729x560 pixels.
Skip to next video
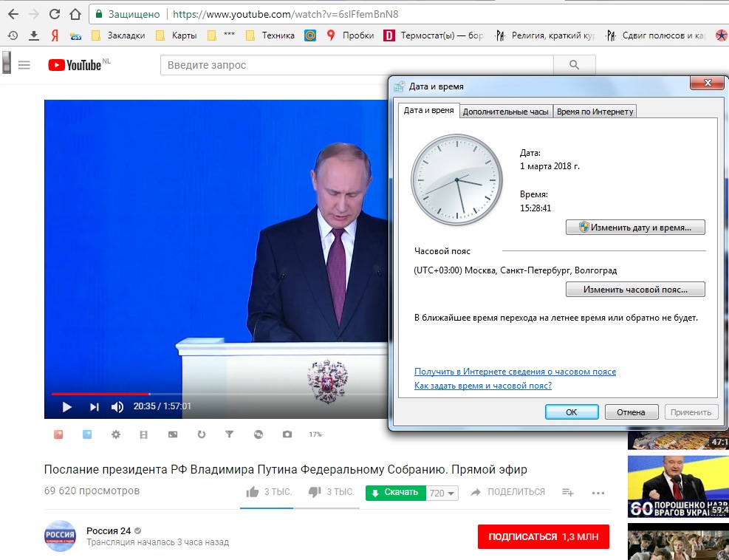click(x=95, y=407)
